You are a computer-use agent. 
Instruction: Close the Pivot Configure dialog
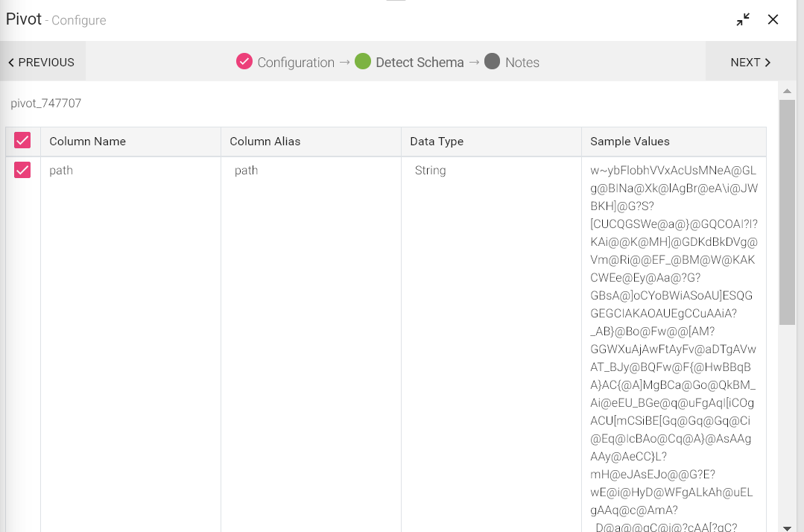[773, 20]
